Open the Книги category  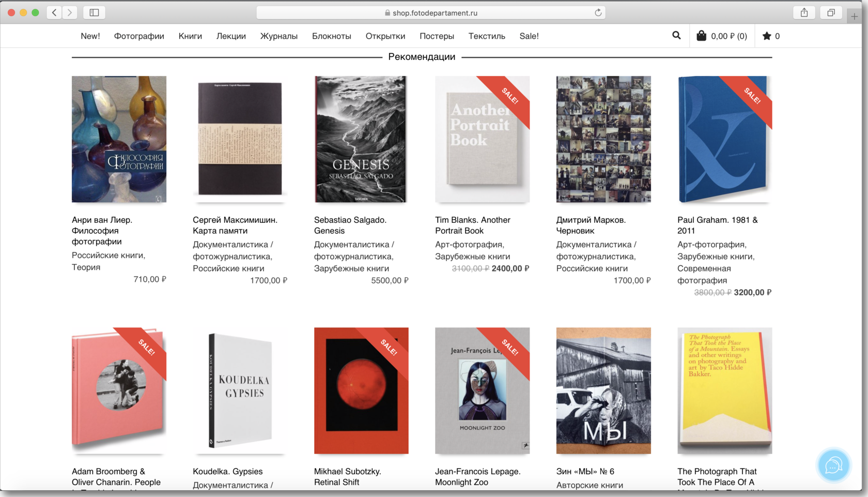190,36
